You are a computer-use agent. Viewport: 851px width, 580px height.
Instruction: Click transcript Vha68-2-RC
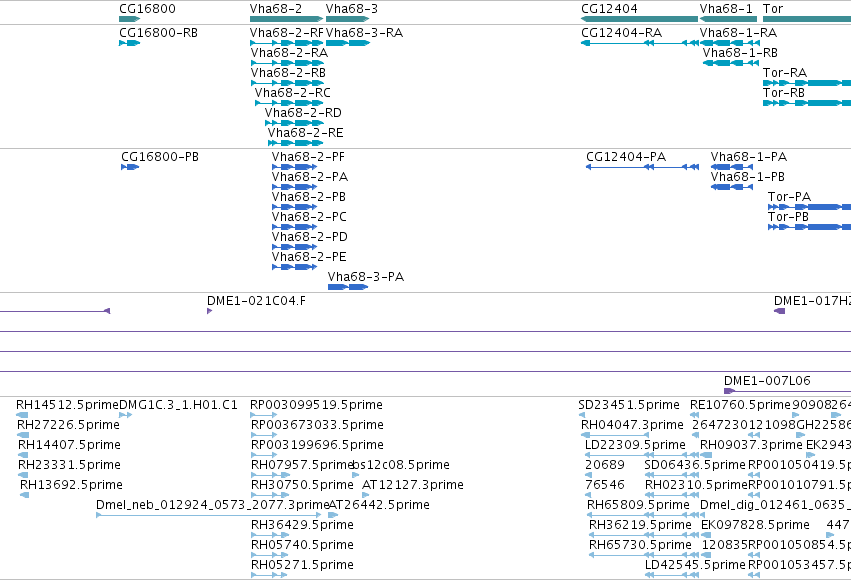[293, 93]
